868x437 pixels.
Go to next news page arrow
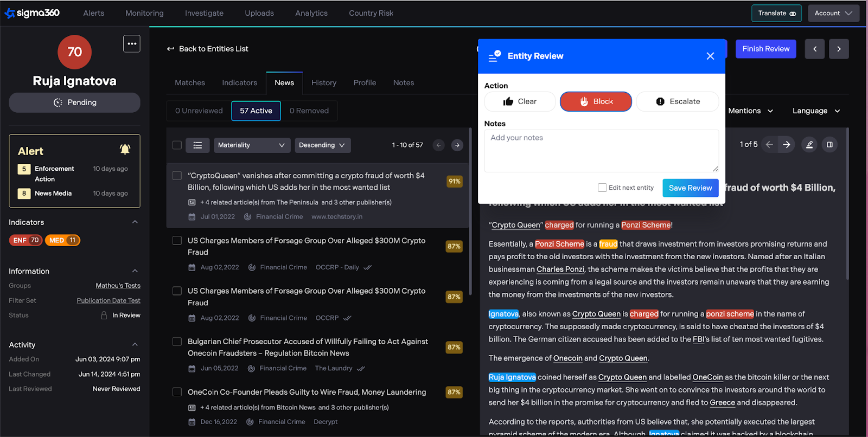457,145
